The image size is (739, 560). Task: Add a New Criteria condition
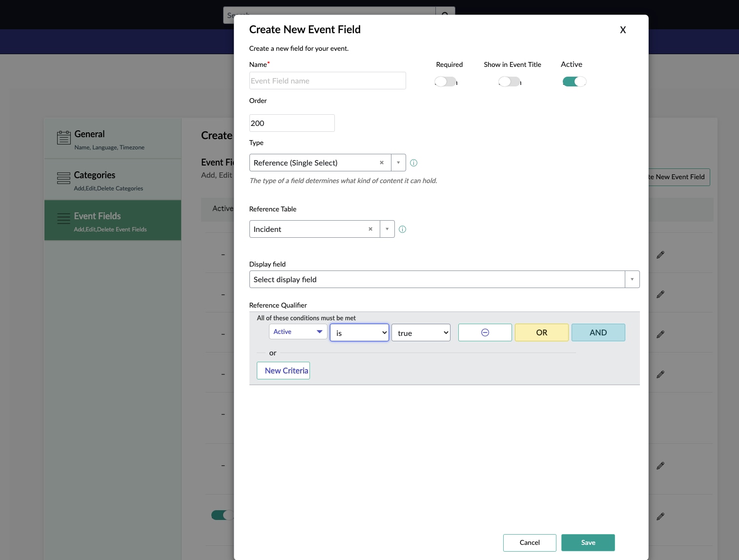click(x=283, y=371)
